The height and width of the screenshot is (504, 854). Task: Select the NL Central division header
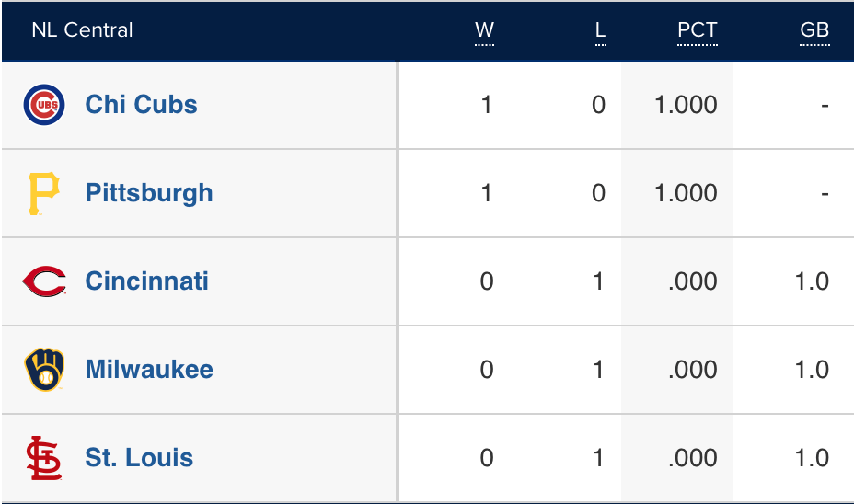click(x=82, y=30)
